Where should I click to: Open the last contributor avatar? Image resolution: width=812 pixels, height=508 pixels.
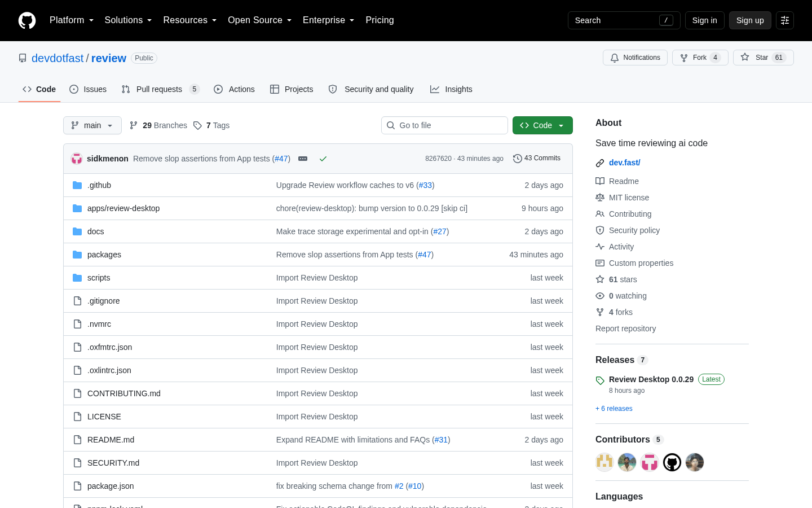[695, 462]
